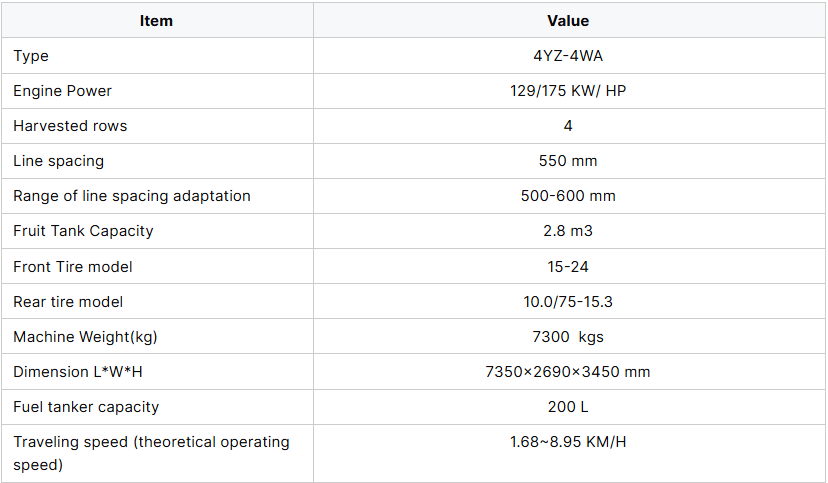Viewport: 828px width, 483px height.
Task: Select the 10.0/75-15.3 rear tire value
Action: (x=568, y=301)
